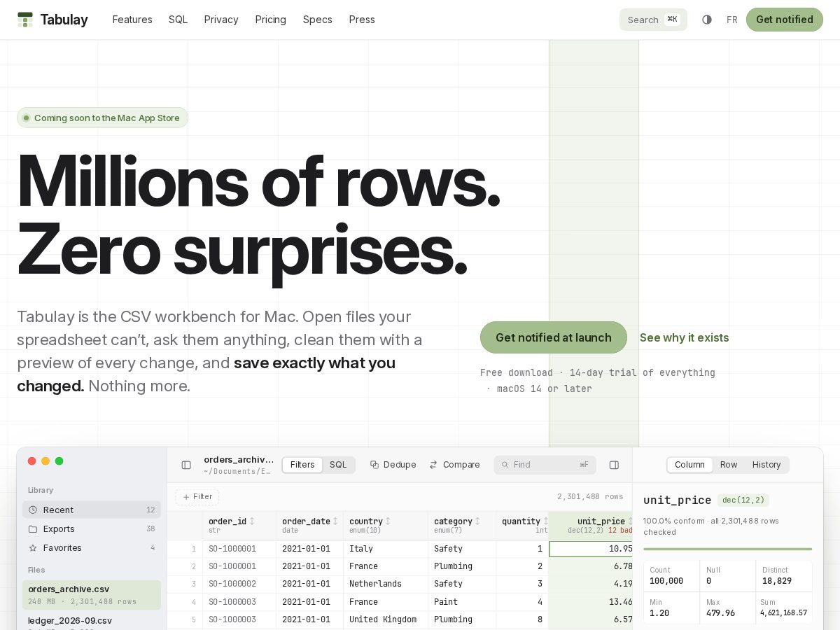Image resolution: width=840 pixels, height=630 pixels.
Task: Click the Distinct 18,829 stat
Action: point(785,576)
